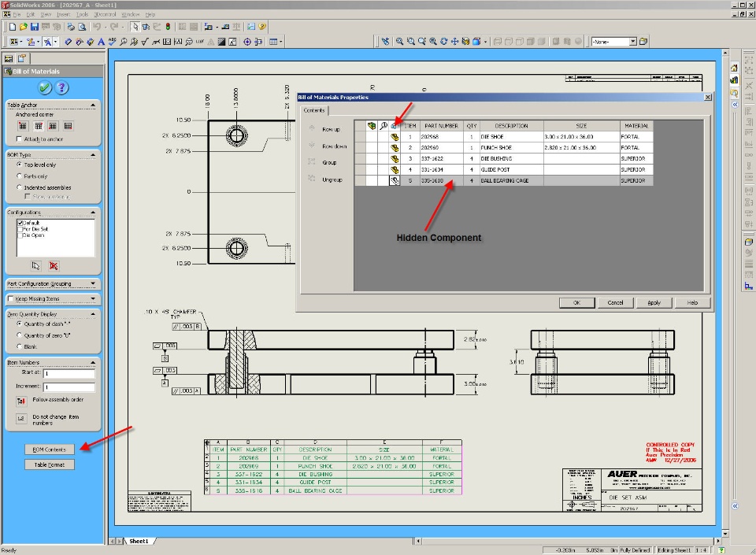Viewport: 756px width, 555px height.
Task: Select the Contents tab in the dialog
Action: click(x=313, y=110)
